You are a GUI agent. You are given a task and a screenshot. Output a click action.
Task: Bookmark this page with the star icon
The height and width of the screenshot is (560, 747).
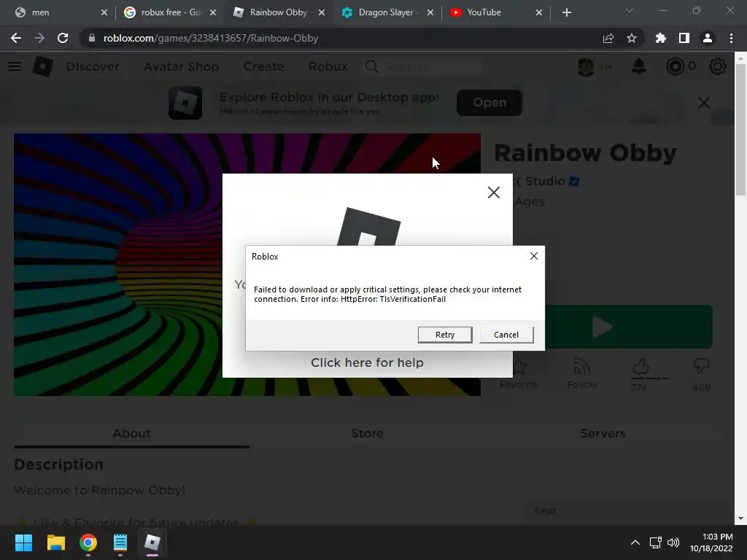coord(632,38)
